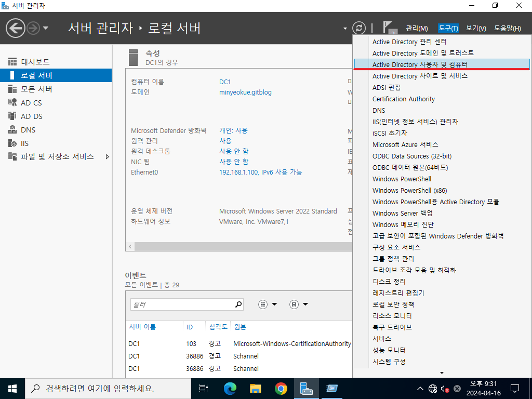This screenshot has width=532, height=399.
Task: Refresh Server Manager with the refresh icon
Action: 358,28
